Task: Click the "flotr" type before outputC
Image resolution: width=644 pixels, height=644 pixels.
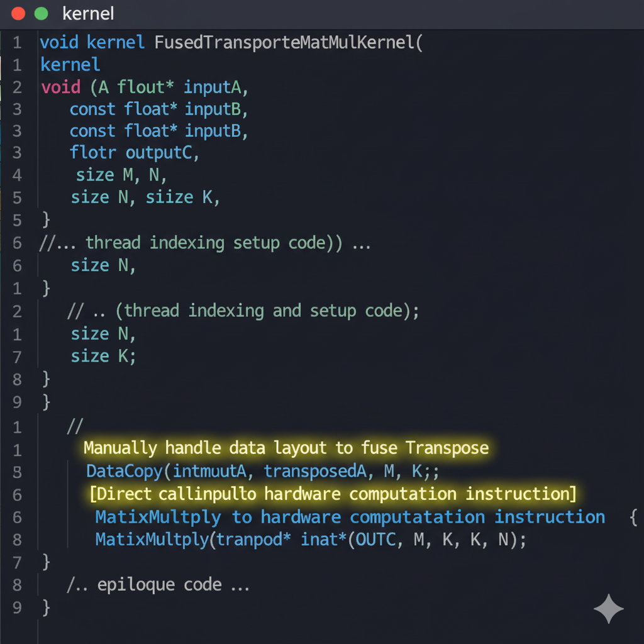Action: (x=93, y=152)
